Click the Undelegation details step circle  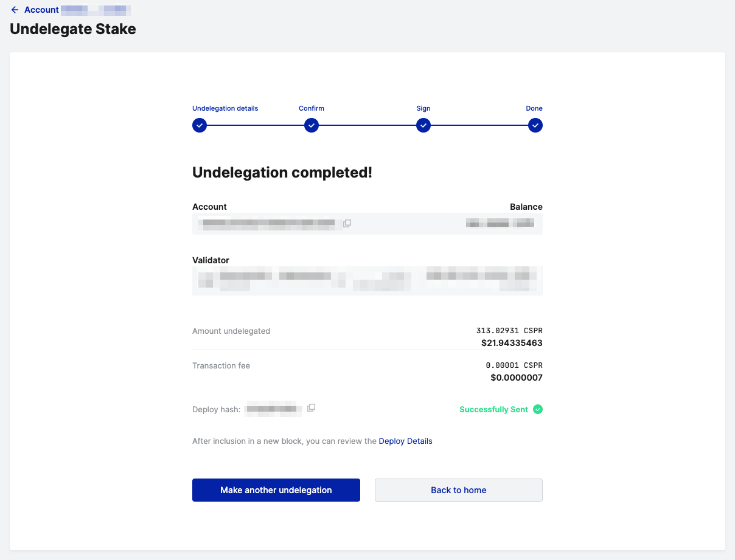[x=200, y=125]
